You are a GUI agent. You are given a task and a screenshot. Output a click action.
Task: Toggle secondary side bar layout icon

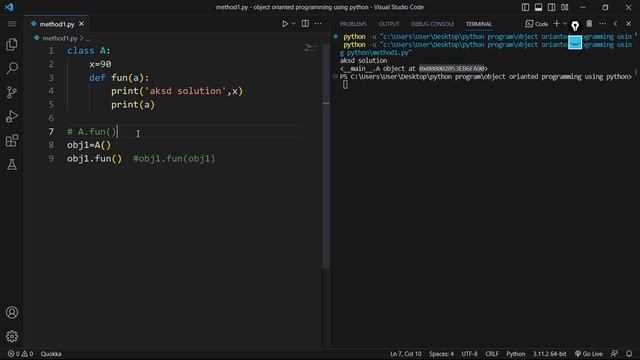point(551,7)
